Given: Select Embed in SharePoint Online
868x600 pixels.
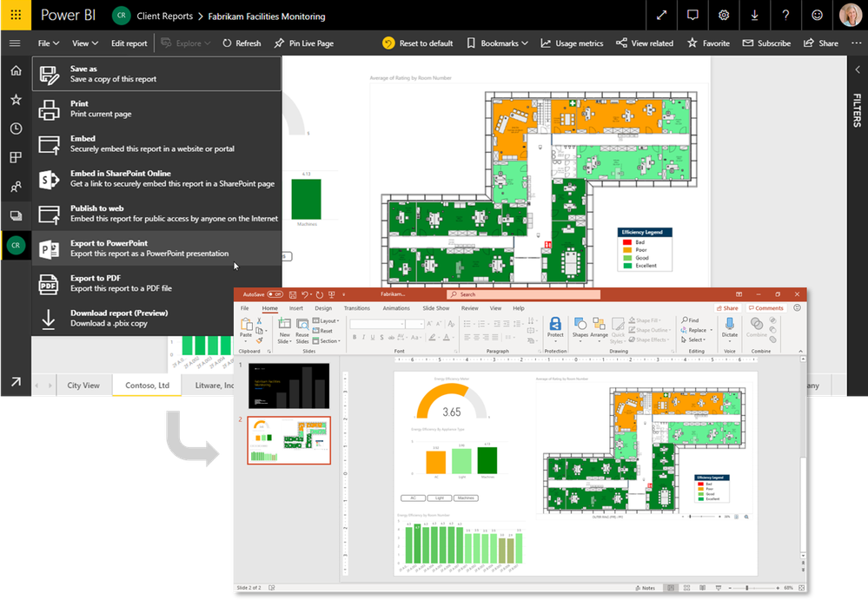Looking at the screenshot, I should [156, 178].
